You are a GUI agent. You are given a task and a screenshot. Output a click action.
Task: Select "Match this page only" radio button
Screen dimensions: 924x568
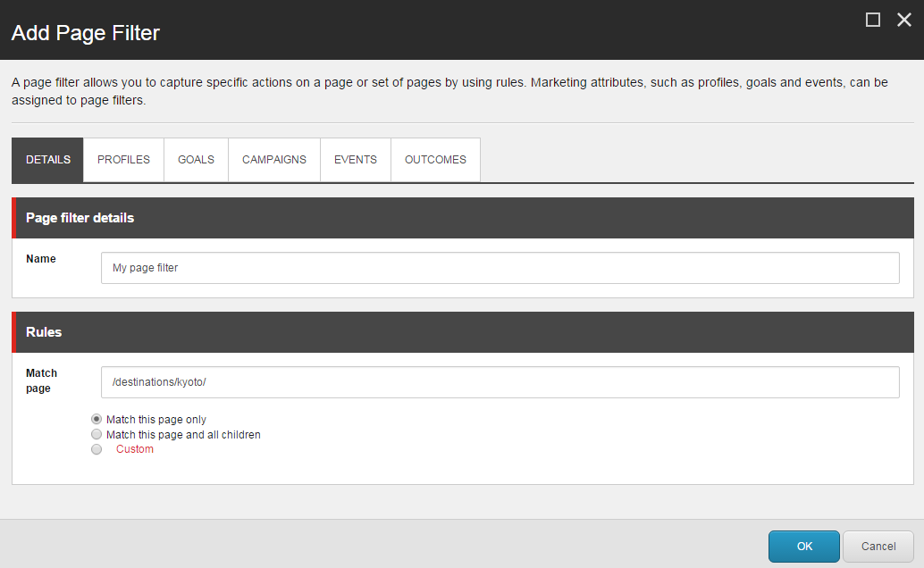click(97, 419)
